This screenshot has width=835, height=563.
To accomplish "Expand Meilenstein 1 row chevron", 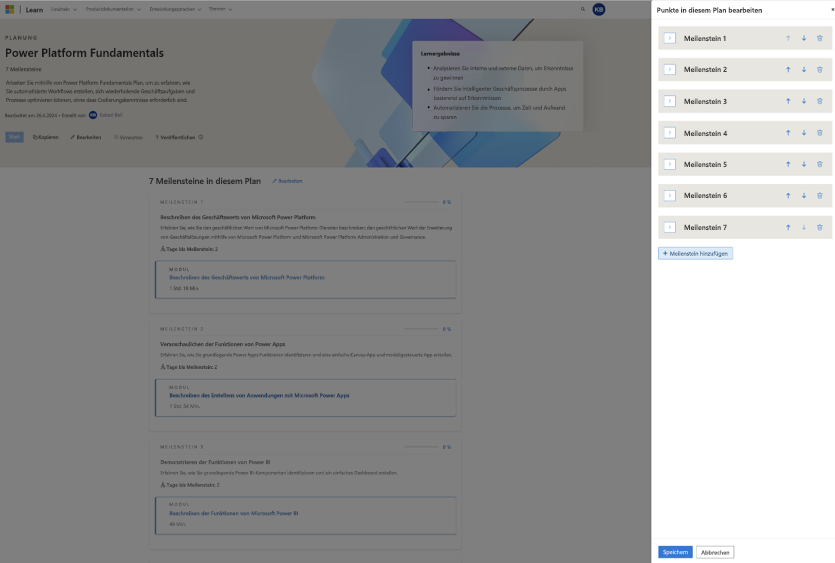I will 670,38.
